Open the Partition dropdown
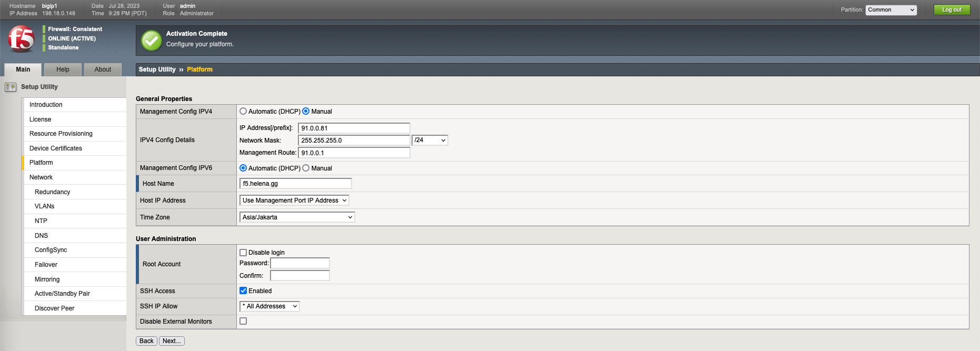Viewport: 980px width, 351px height. [x=891, y=10]
